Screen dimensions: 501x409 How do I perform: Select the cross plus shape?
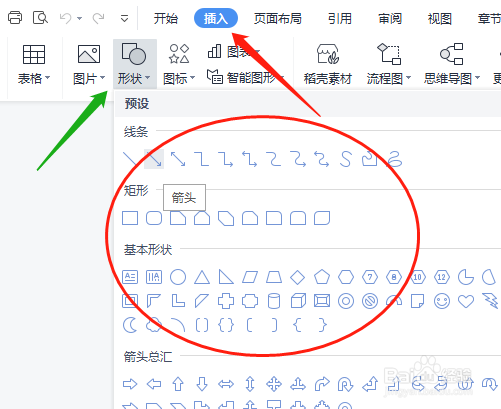(x=226, y=301)
